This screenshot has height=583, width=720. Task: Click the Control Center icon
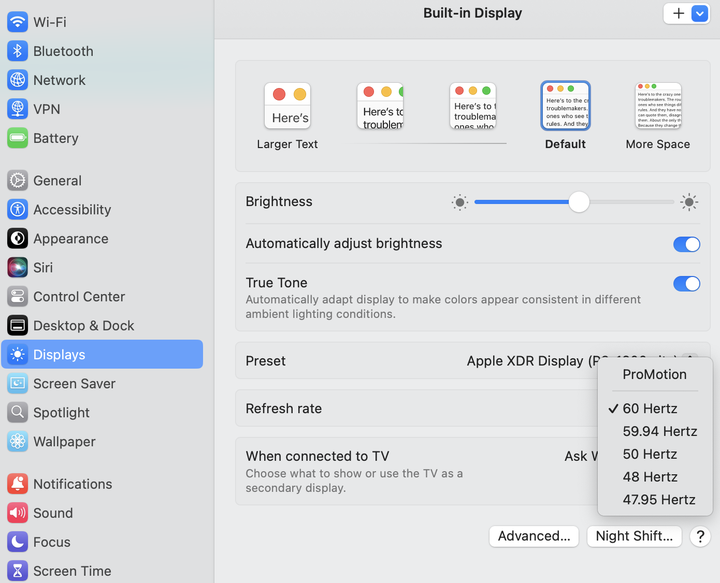(17, 297)
